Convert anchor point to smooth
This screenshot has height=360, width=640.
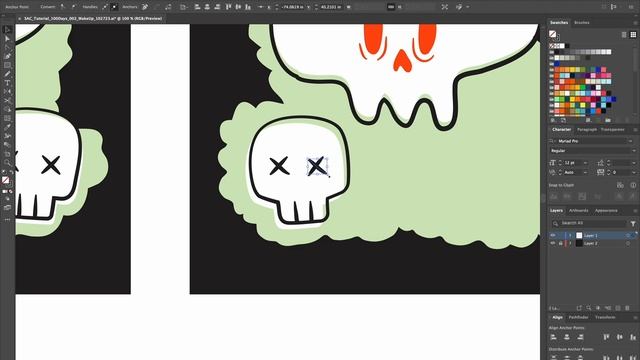pyautogui.click(x=73, y=7)
